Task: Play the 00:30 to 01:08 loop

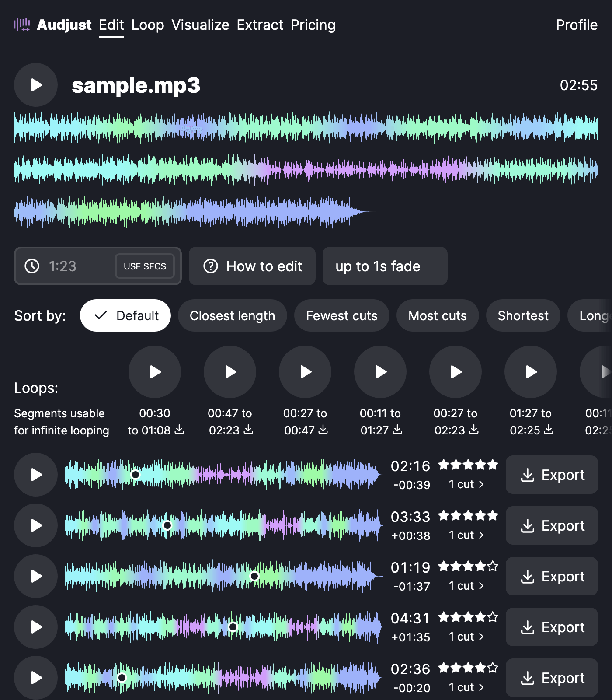Action: (155, 372)
